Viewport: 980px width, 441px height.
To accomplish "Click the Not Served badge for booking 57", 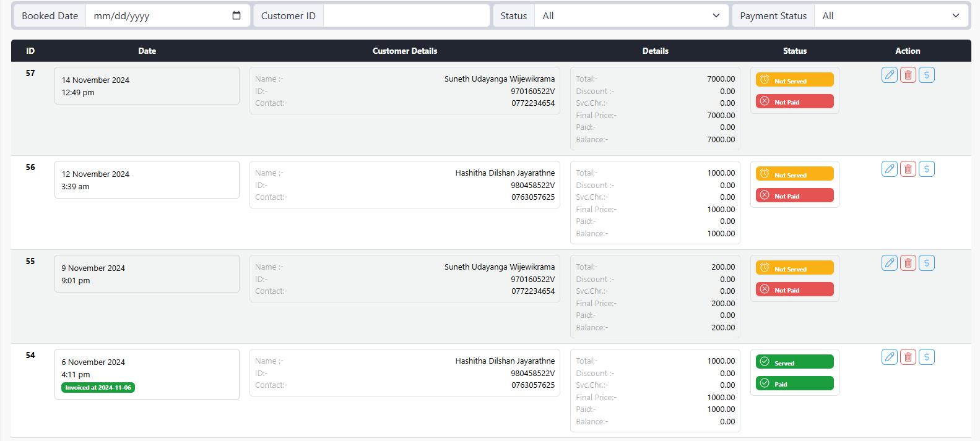I will [794, 80].
